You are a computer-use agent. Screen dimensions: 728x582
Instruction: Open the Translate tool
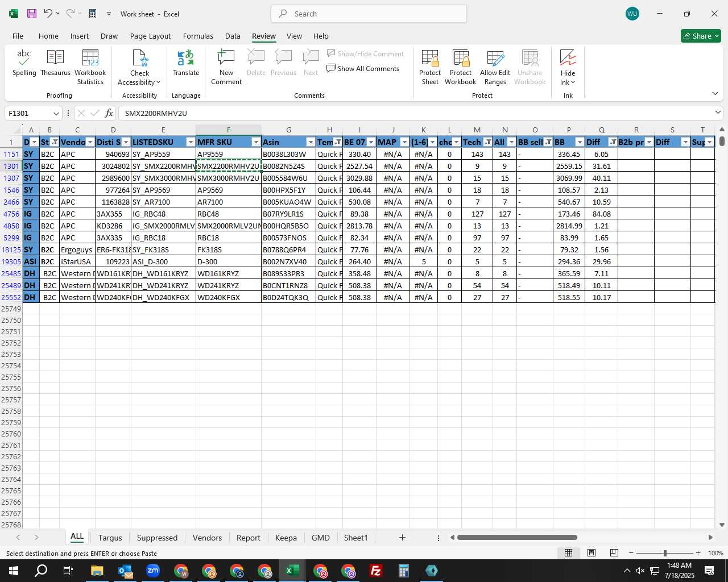click(186, 63)
